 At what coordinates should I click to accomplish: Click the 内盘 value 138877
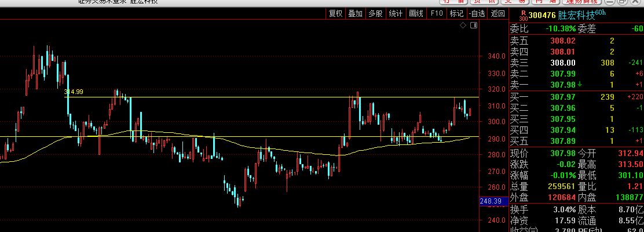(630, 198)
